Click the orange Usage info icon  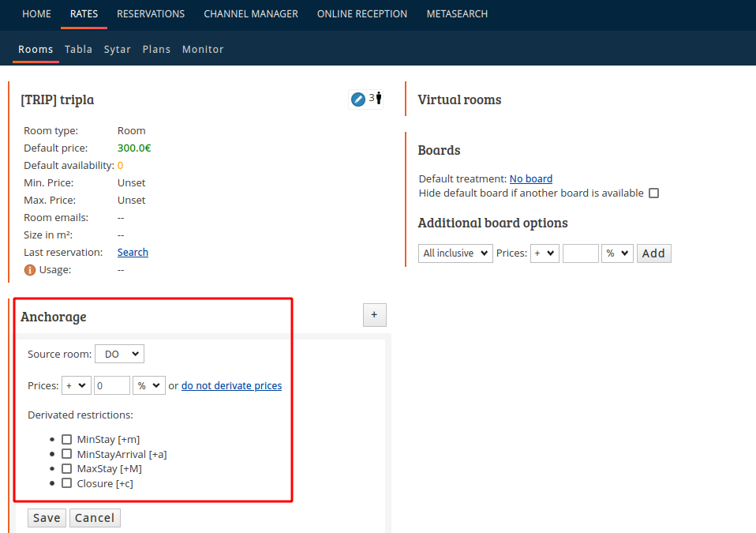click(x=30, y=269)
